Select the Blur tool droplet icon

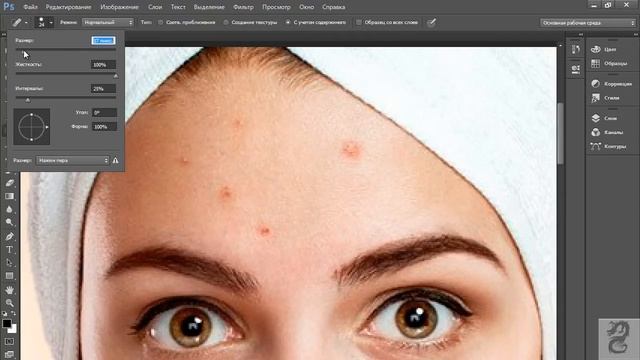pyautogui.click(x=9, y=209)
